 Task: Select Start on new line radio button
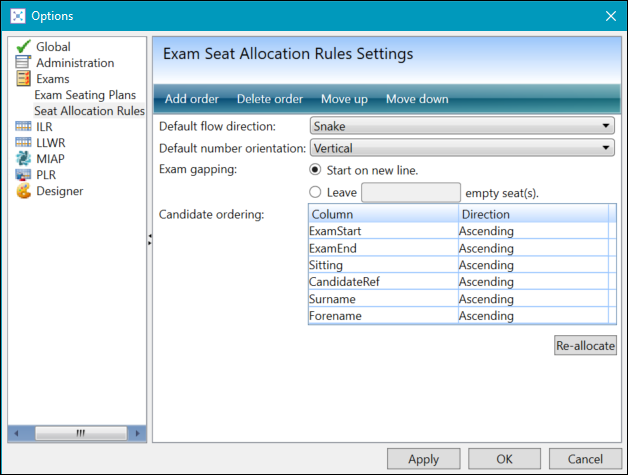315,170
